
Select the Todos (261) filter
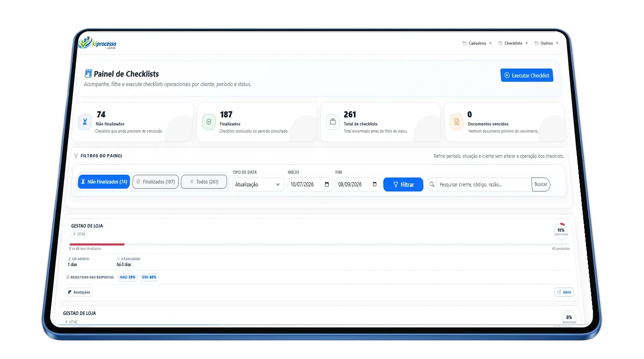click(x=204, y=181)
